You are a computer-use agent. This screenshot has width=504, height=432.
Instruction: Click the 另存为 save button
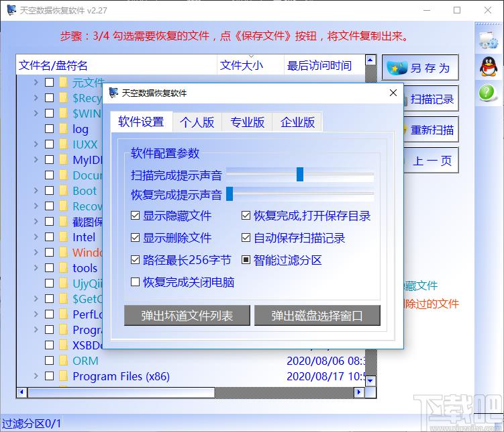pos(420,68)
